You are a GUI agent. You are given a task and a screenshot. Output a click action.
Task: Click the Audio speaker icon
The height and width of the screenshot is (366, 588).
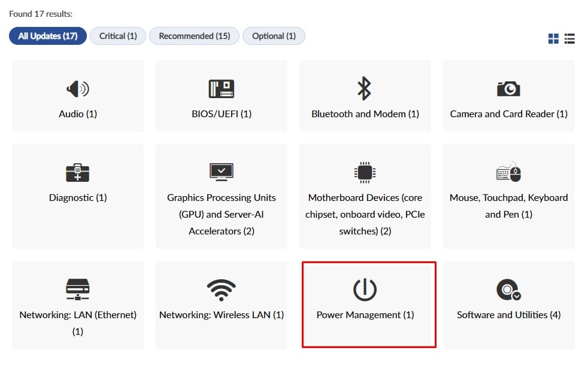tap(78, 89)
